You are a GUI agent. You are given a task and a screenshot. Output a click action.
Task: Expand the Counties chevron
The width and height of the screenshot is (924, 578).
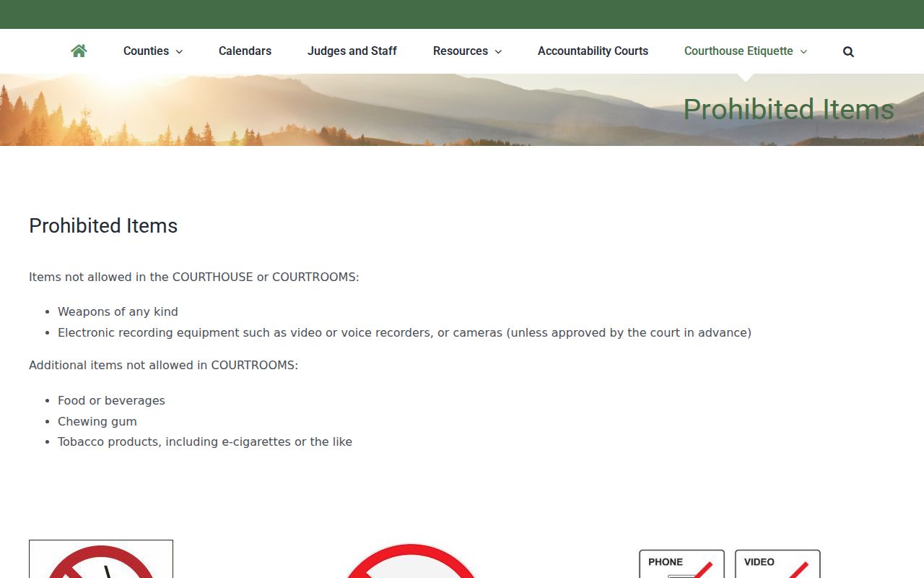point(179,51)
